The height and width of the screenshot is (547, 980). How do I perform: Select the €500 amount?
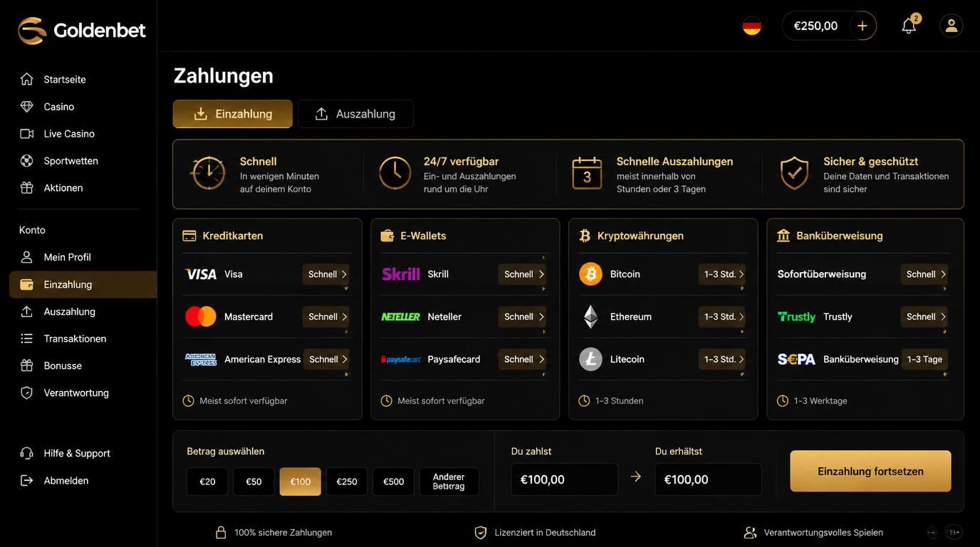(x=393, y=481)
